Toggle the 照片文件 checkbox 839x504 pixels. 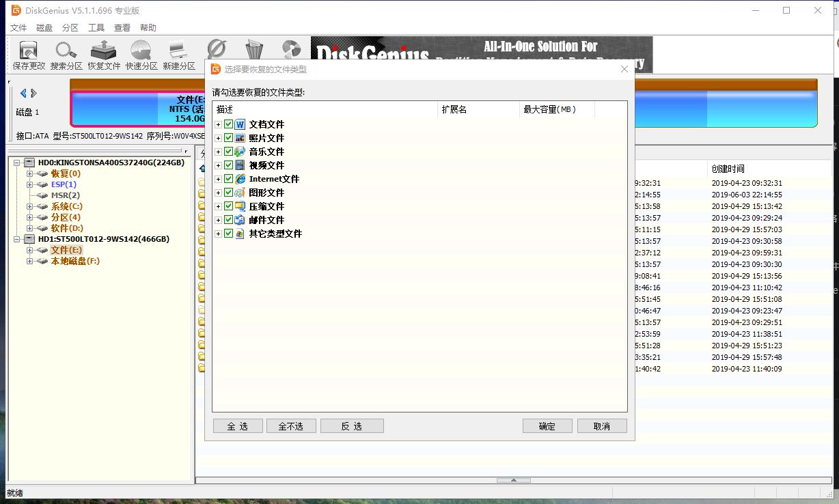229,137
